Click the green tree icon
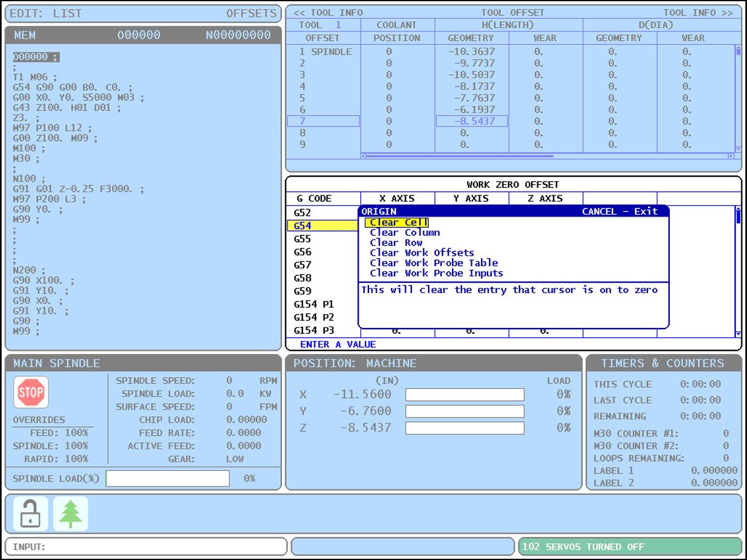Screen dimensions: 747x560 click(x=70, y=513)
